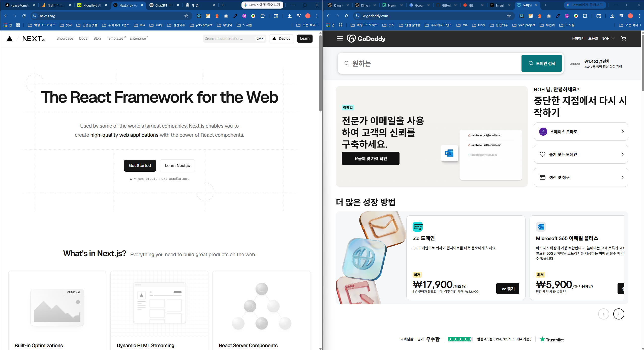Close the Next.js by Vercel tab
The height and width of the screenshot is (350, 644).
pyautogui.click(x=142, y=5)
